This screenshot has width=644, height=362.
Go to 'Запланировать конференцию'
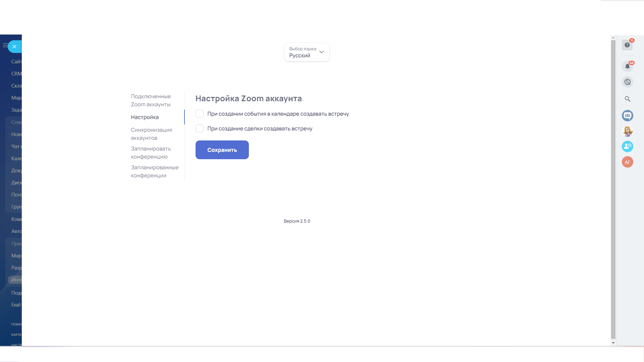coord(151,153)
